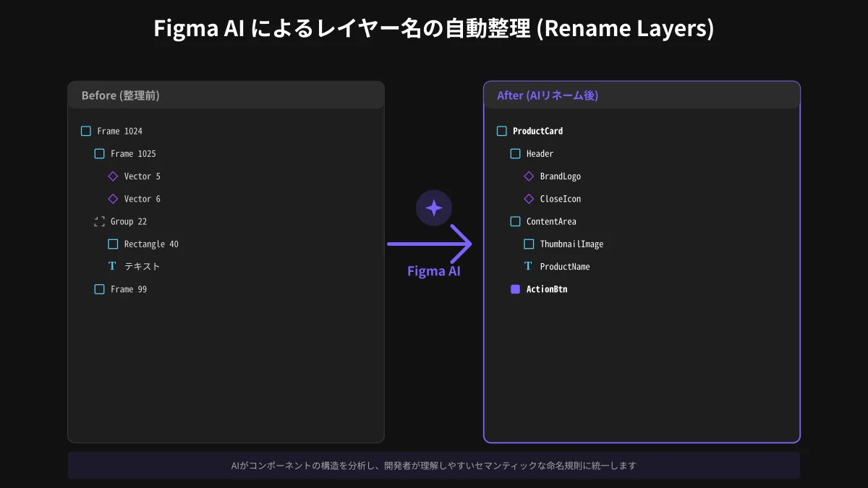Select the ContentArea layer name
Screen dimensions: 868x488
(x=551, y=221)
